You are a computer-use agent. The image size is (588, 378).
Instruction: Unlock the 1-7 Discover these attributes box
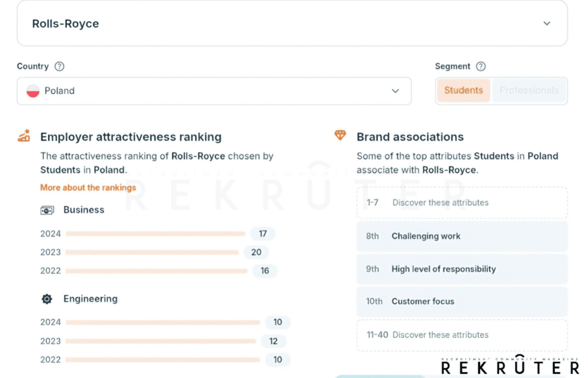[x=462, y=203]
